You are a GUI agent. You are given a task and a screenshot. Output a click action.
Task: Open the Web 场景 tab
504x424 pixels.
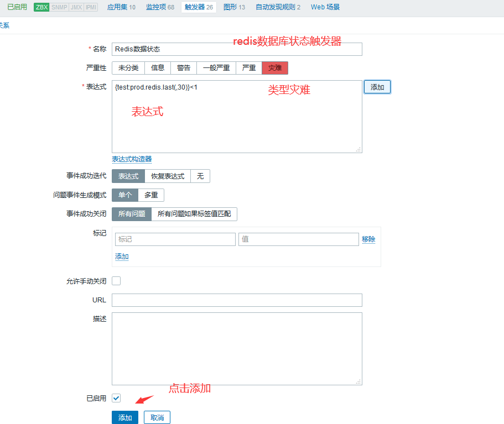click(325, 7)
